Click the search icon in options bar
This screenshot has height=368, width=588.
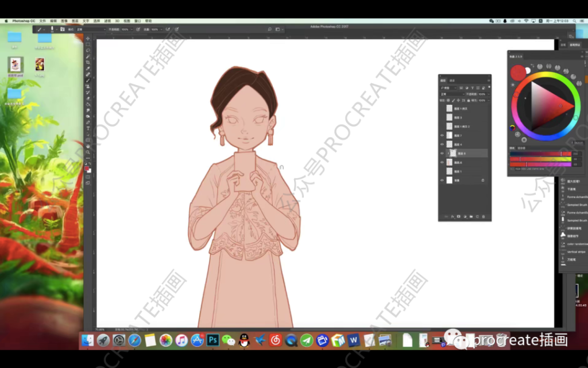(x=270, y=29)
